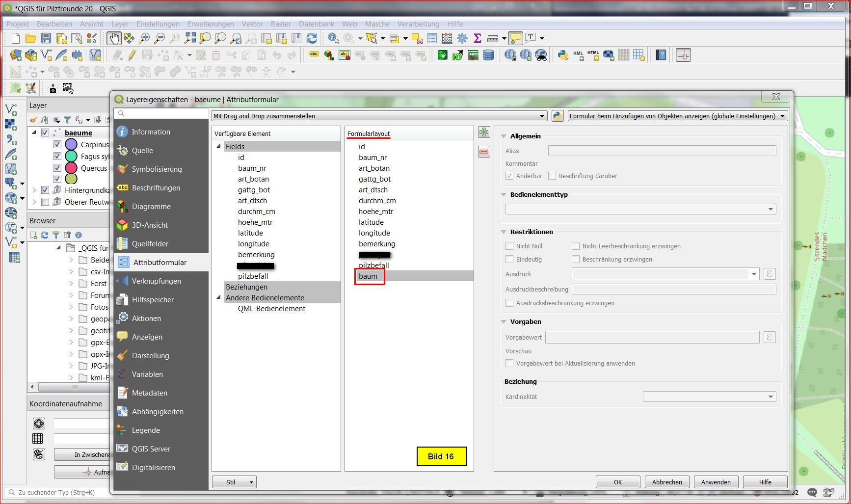Collapse the Fields tree group

pos(219,147)
